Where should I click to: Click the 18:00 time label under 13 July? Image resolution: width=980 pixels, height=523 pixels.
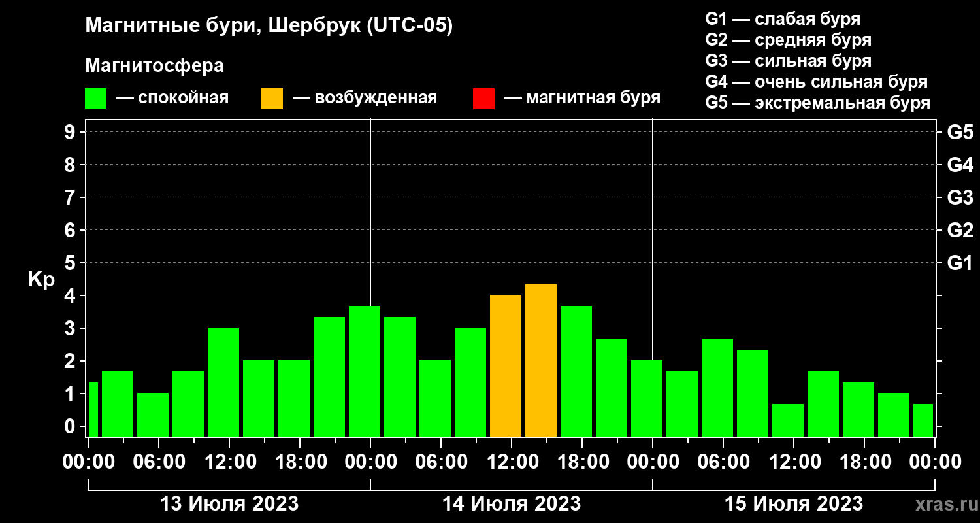[x=300, y=462]
